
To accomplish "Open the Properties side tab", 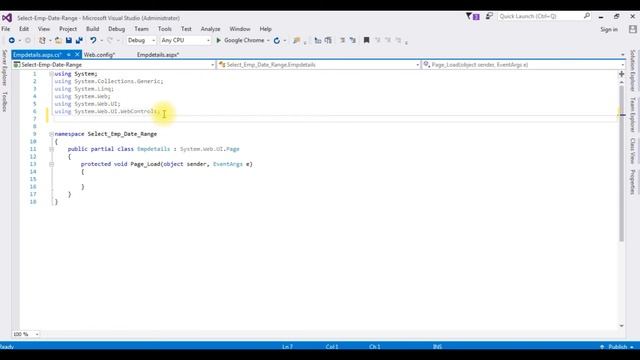I will [633, 182].
